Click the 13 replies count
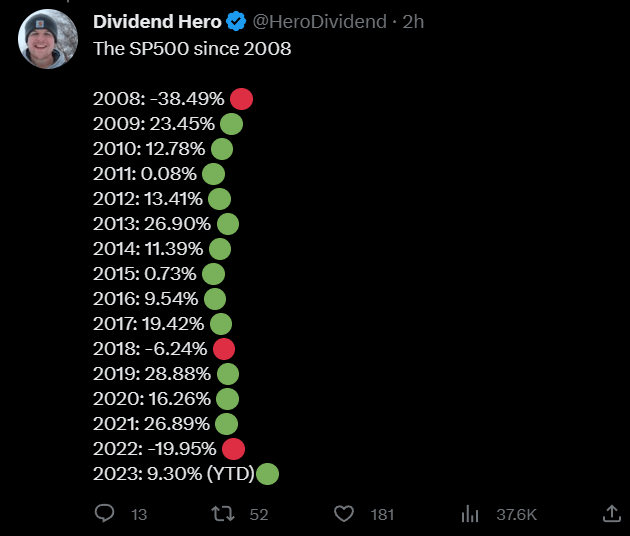The height and width of the screenshot is (536, 630). coord(139,514)
